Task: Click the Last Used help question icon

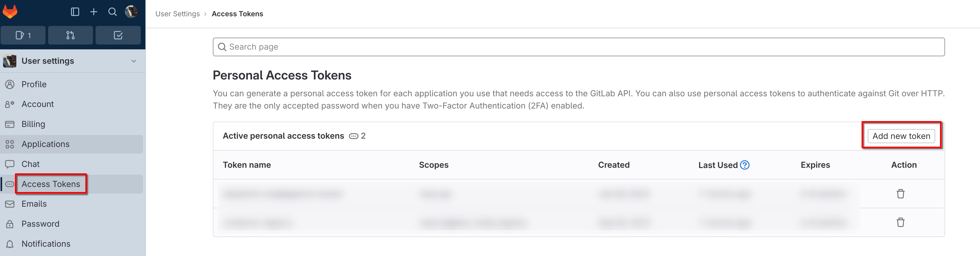Action: (744, 165)
